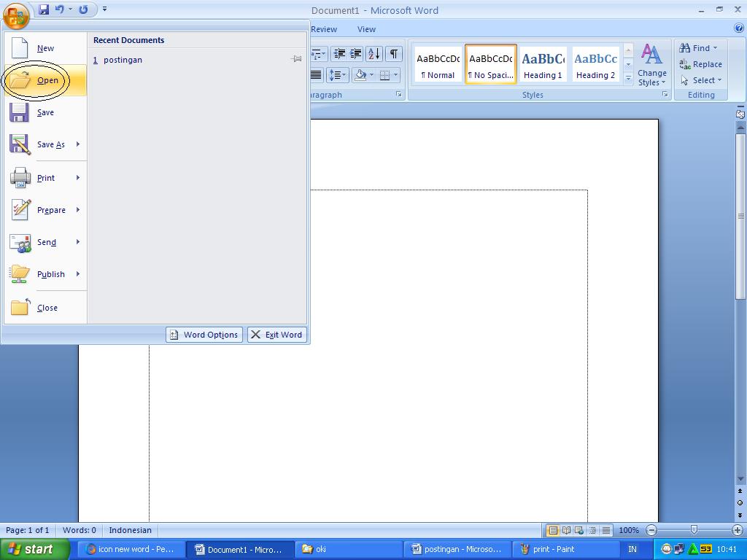Expand the Prepare submenu arrow
Image resolution: width=747 pixels, height=560 pixels.
(78, 209)
